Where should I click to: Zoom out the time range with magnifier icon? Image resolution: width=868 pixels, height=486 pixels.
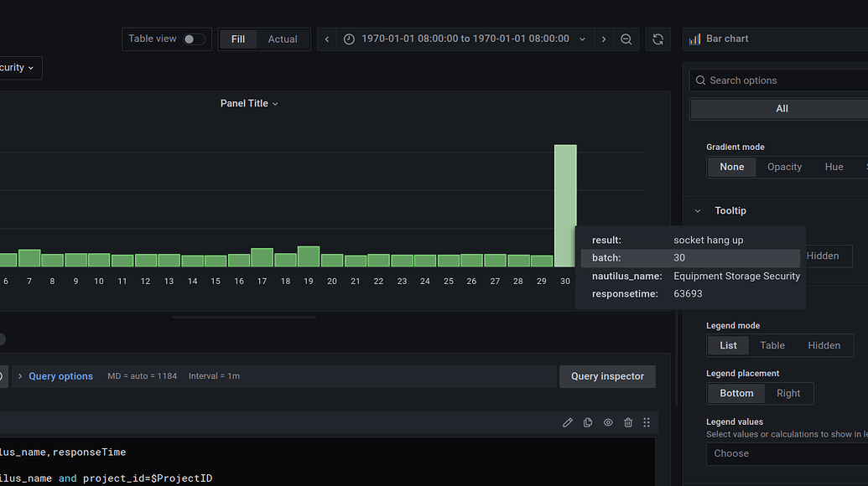pos(626,39)
